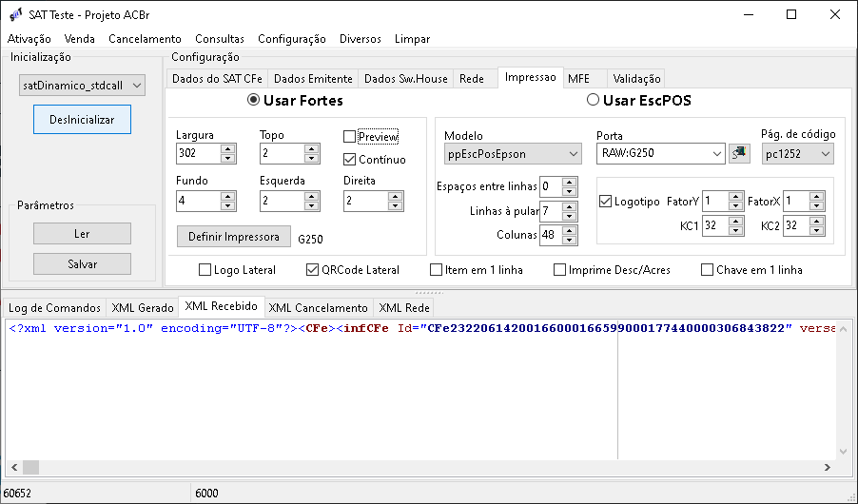Viewport: 858px width, 504px height.
Task: Open the Venda menu
Action: point(79,39)
